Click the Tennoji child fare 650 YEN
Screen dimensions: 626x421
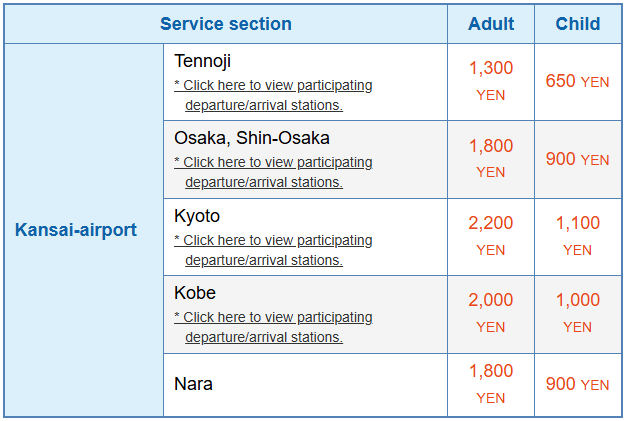[578, 81]
